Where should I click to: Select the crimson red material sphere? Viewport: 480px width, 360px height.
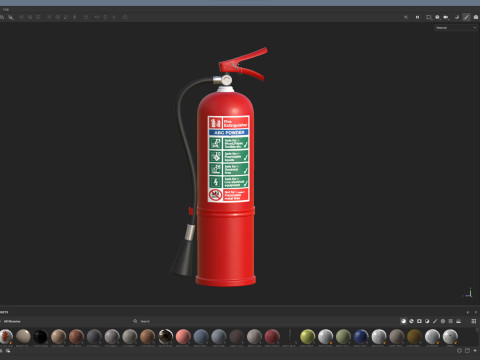pyautogui.click(x=272, y=337)
